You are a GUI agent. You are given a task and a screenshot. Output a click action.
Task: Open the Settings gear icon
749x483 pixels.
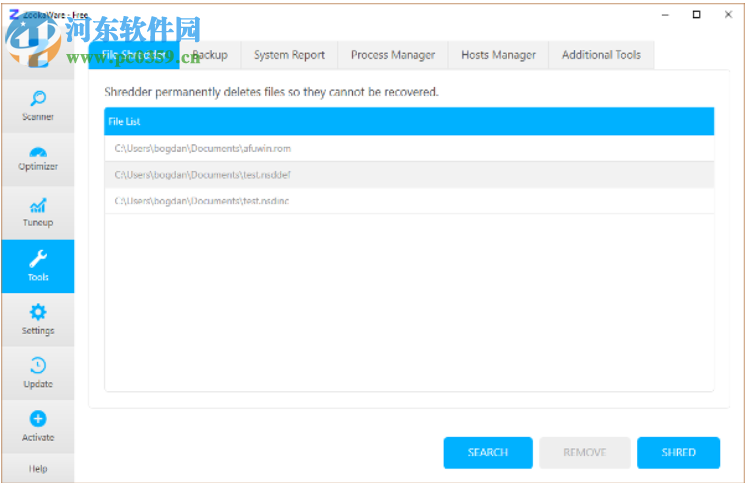tap(38, 312)
